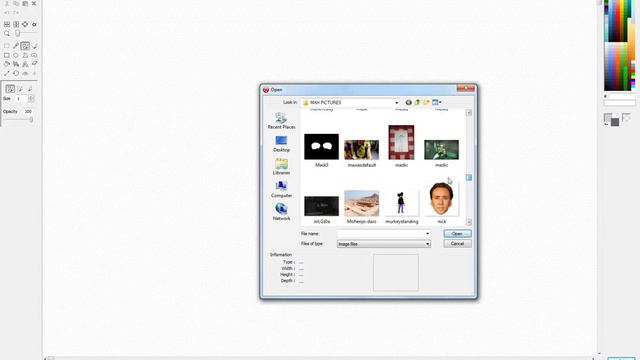The width and height of the screenshot is (640, 360).
Task: Expand the Look in folder dropdown
Action: click(x=396, y=103)
